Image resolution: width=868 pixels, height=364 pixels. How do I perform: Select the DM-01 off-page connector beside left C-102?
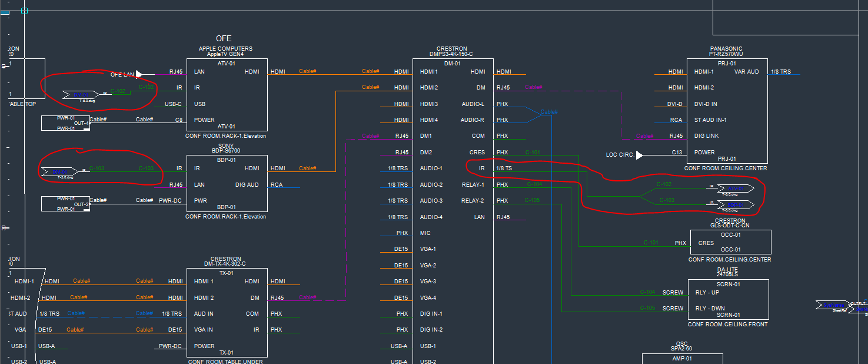pos(81,94)
